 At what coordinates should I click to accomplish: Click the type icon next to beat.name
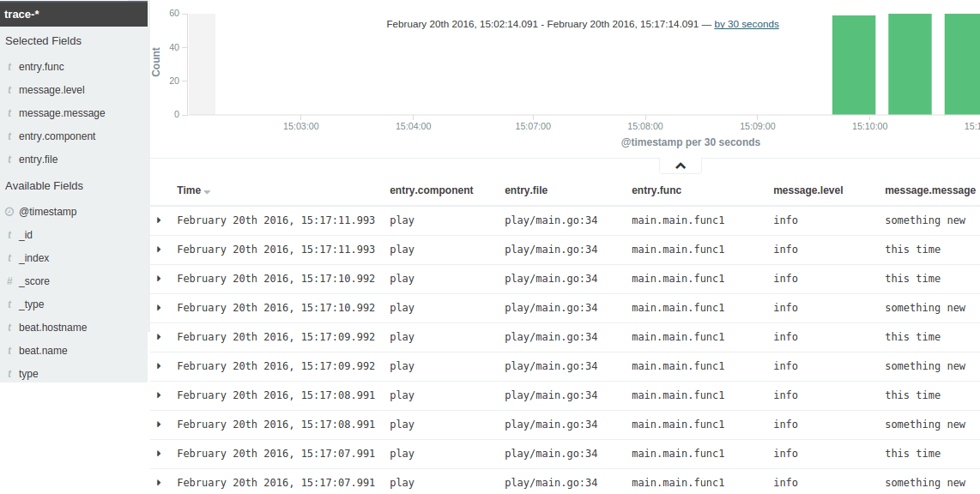pyautogui.click(x=9, y=350)
